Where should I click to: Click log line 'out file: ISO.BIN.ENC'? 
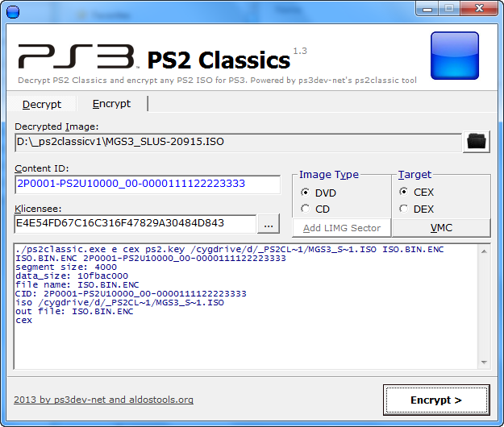click(x=74, y=312)
